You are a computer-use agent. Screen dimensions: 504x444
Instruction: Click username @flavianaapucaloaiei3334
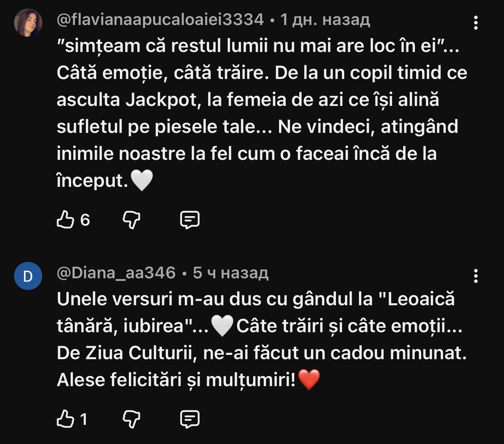click(x=160, y=20)
